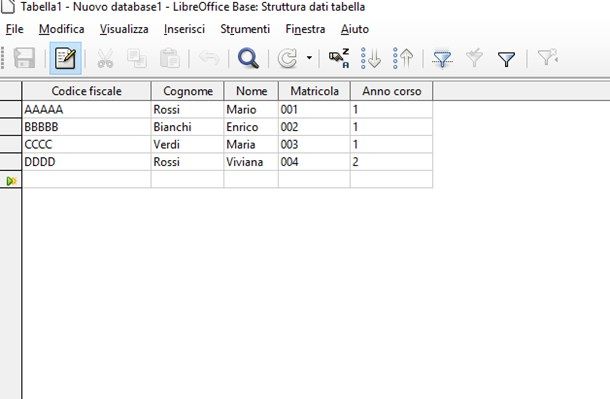Screen dimensions: 610x399
Task: Click the Save record icon
Action: (x=24, y=58)
